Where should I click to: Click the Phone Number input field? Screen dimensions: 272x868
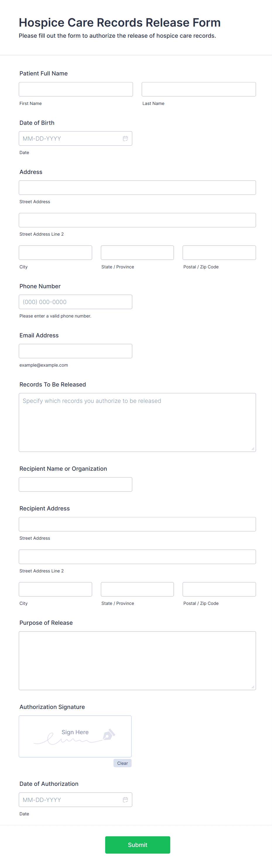75,302
